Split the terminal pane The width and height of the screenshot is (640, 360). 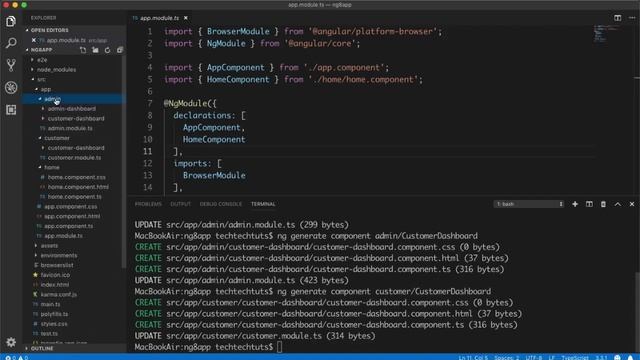point(589,204)
